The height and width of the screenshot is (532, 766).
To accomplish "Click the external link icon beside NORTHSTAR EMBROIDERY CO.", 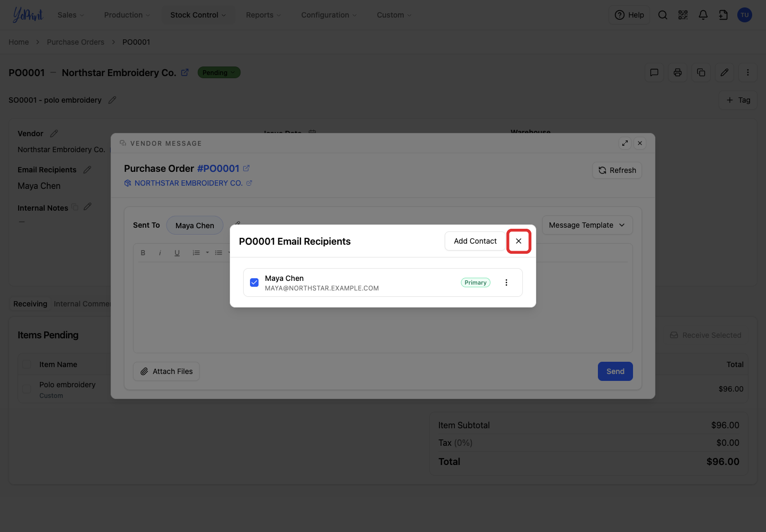I will click(249, 183).
